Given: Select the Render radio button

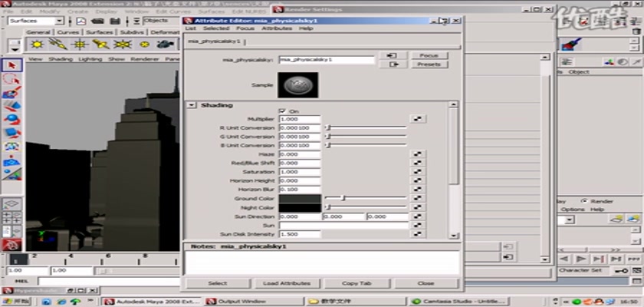Looking at the screenshot, I should point(584,201).
